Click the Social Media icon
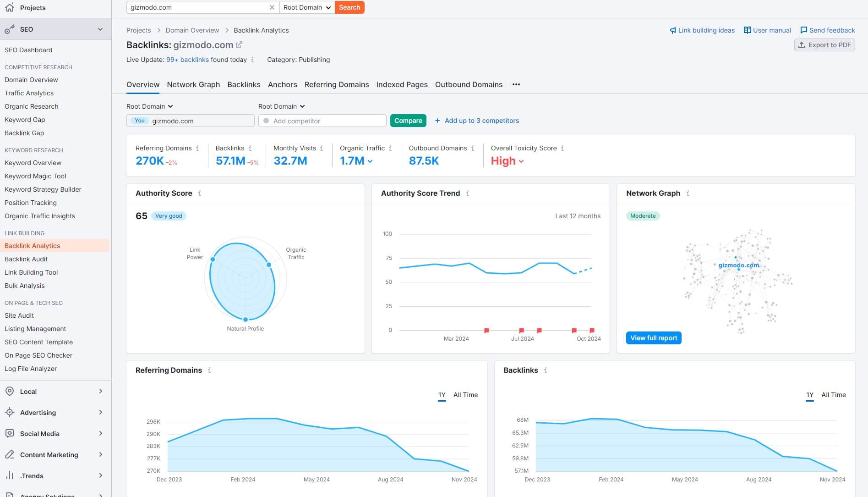This screenshot has width=868, height=497. click(x=10, y=433)
